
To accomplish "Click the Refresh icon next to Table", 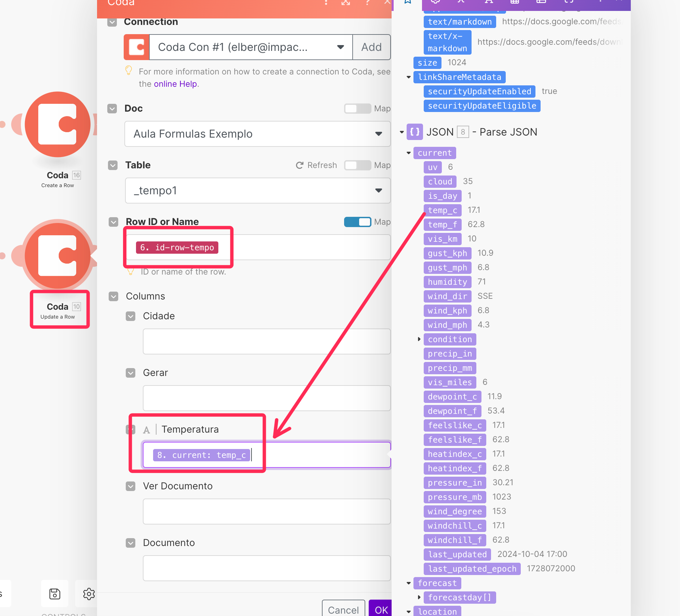I will point(300,165).
